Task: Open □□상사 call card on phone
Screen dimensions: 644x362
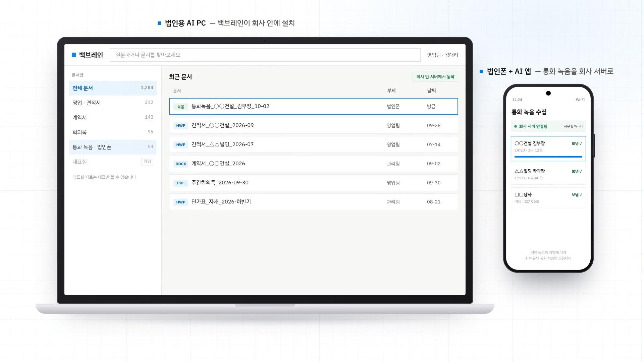Action: (548, 198)
